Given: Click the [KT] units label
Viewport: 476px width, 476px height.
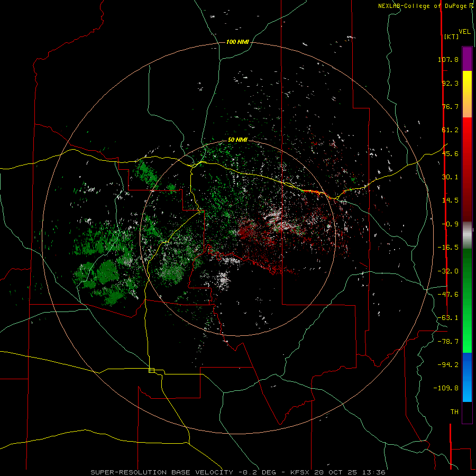Looking at the screenshot, I should coord(451,36).
